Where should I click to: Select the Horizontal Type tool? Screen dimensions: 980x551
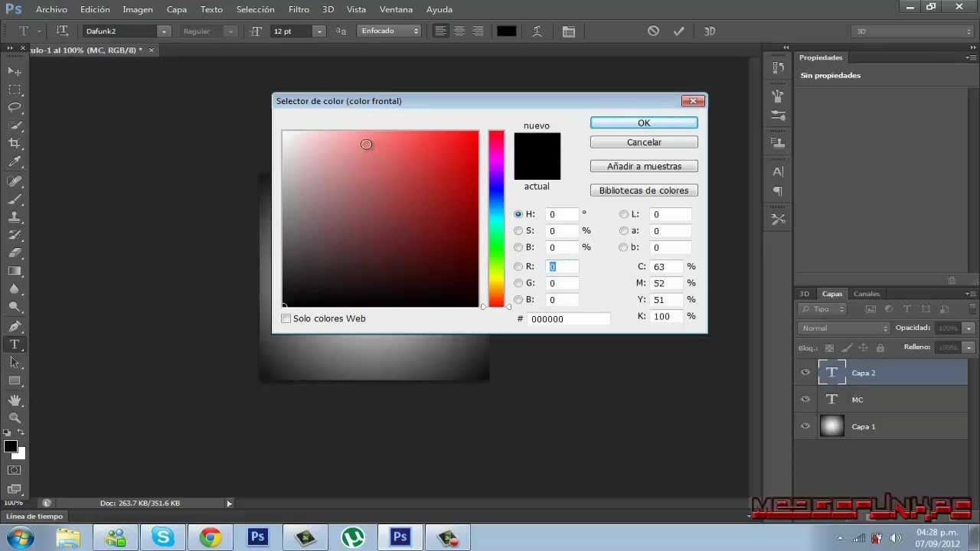click(15, 344)
